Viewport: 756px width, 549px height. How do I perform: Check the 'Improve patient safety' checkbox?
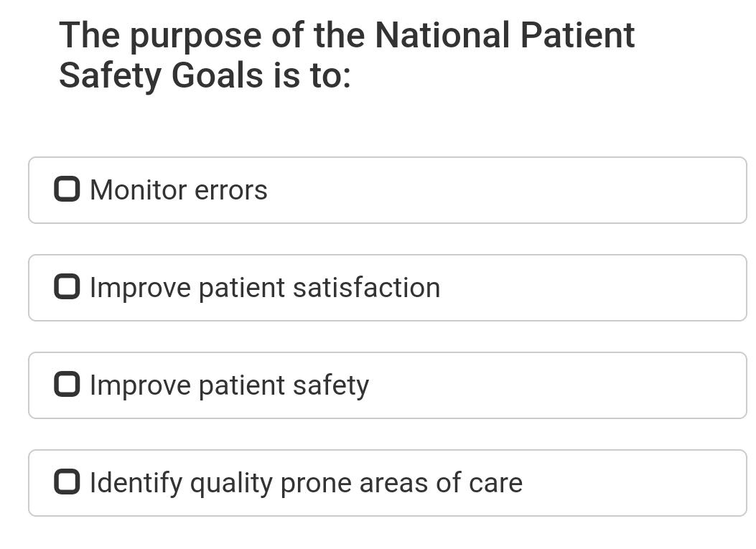point(67,385)
